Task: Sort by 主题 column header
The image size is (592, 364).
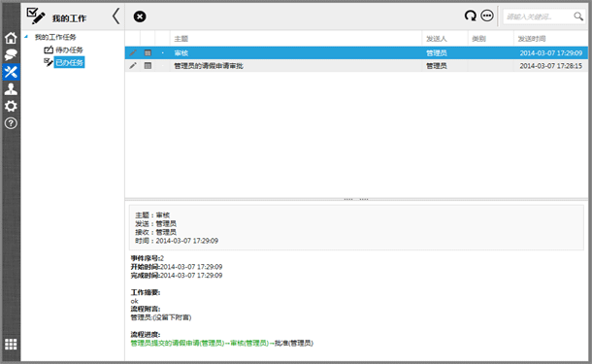Action: (x=181, y=39)
